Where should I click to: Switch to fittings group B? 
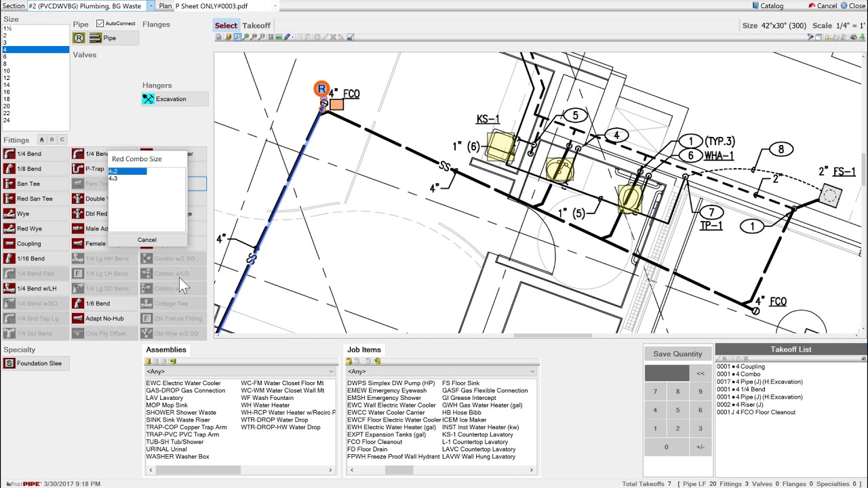(52, 140)
